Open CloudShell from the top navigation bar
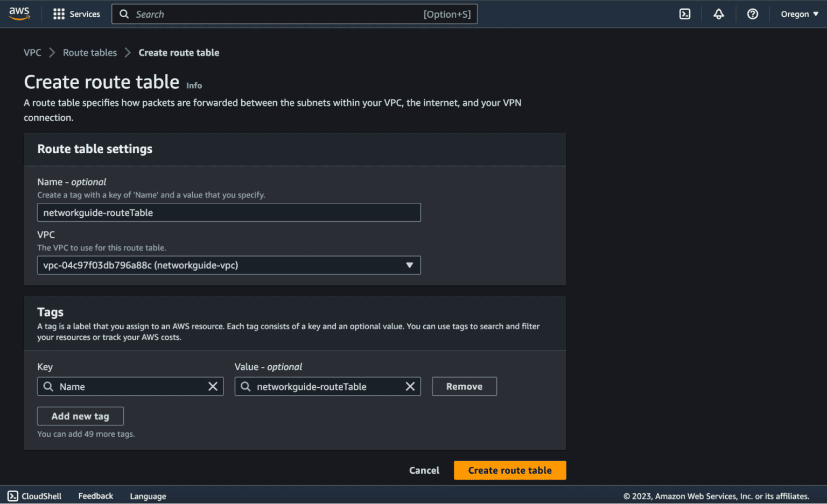The width and height of the screenshot is (827, 504). tap(684, 13)
